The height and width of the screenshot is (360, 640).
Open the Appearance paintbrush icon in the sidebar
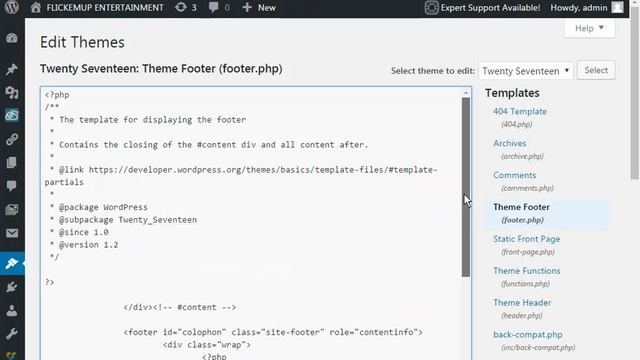12,263
